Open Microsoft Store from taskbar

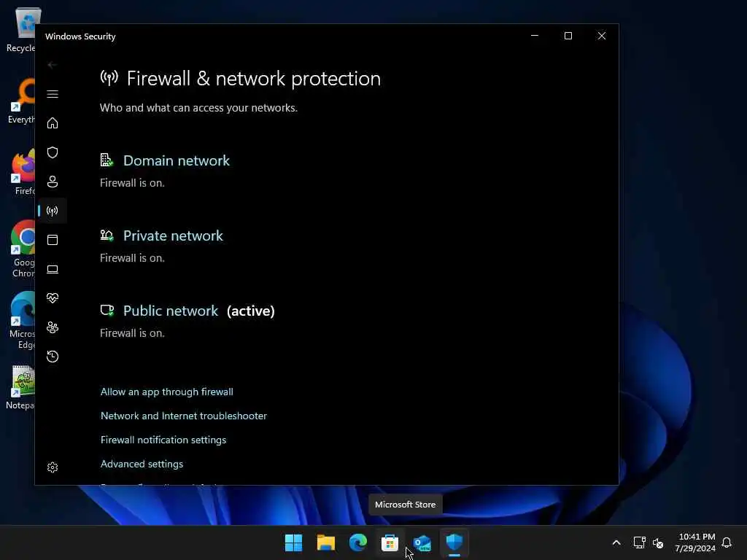390,542
